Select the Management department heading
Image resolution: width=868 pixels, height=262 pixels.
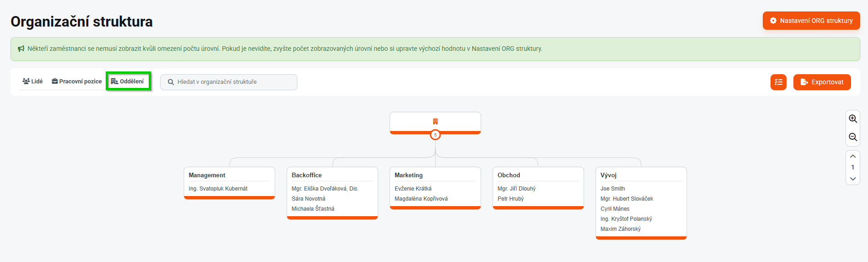click(207, 175)
